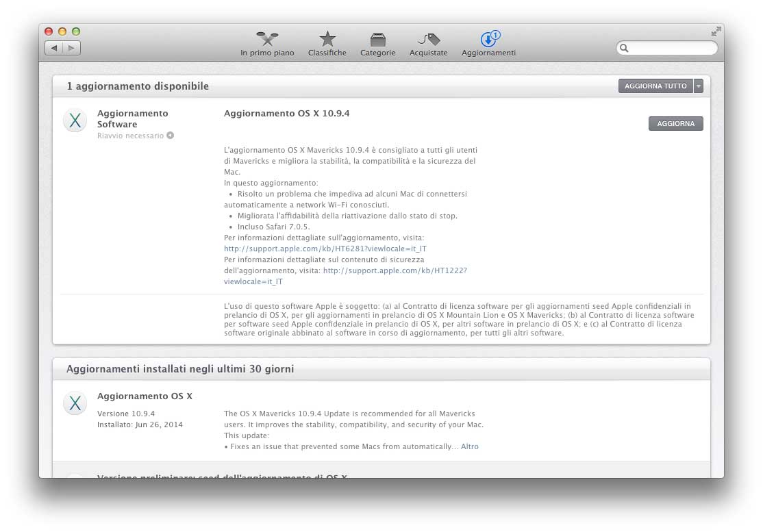Open the In primo piano section
This screenshot has width=763, height=532.
pos(267,44)
